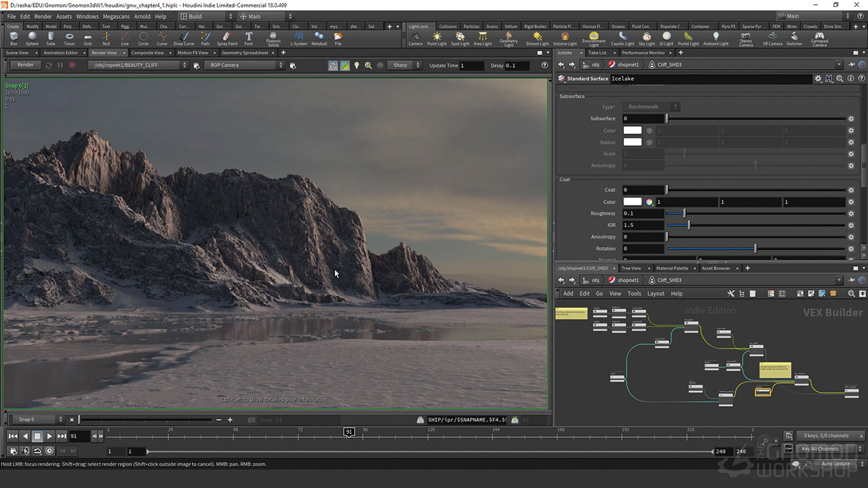Add an Environment Light from the shelf
This screenshot has width=868, height=488.
point(593,39)
